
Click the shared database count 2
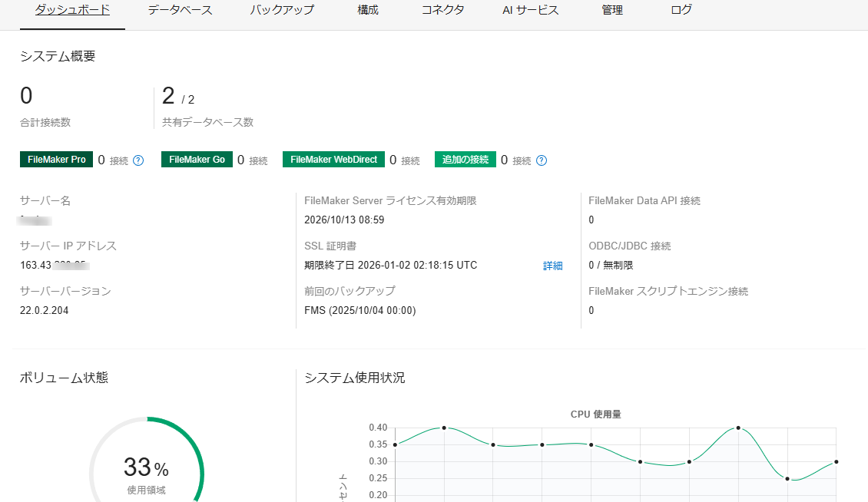[x=169, y=97]
